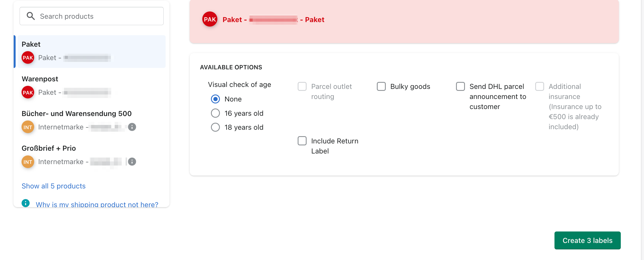Enable the Bulky goods checkbox
Viewport: 644px width, 260px height.
tap(381, 86)
